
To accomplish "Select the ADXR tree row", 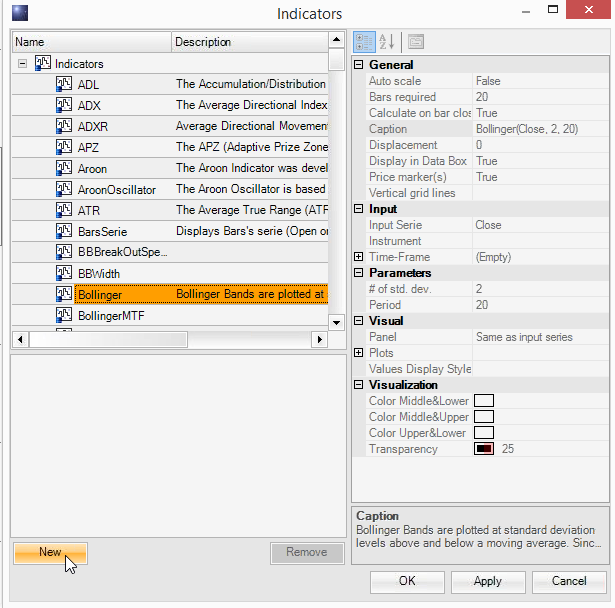I will tap(170, 126).
